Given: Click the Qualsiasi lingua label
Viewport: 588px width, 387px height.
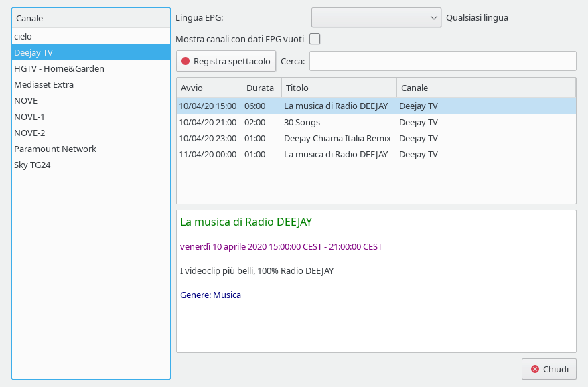Looking at the screenshot, I should coord(477,17).
